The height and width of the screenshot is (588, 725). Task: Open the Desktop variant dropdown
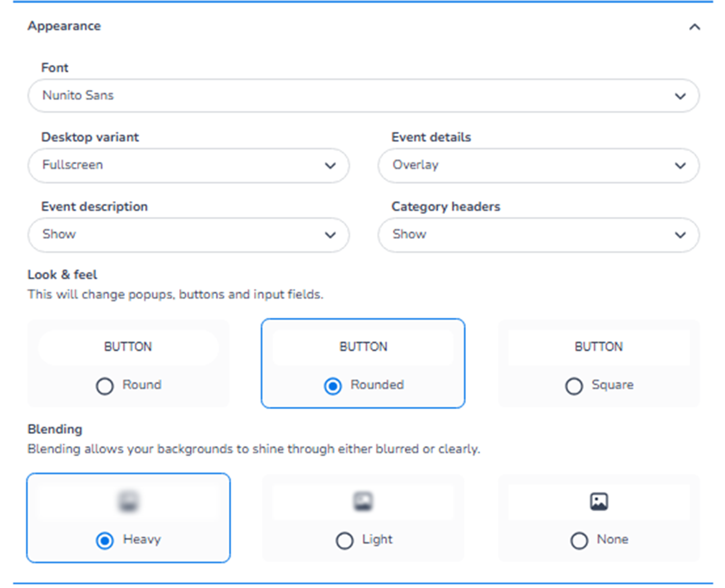tap(188, 166)
